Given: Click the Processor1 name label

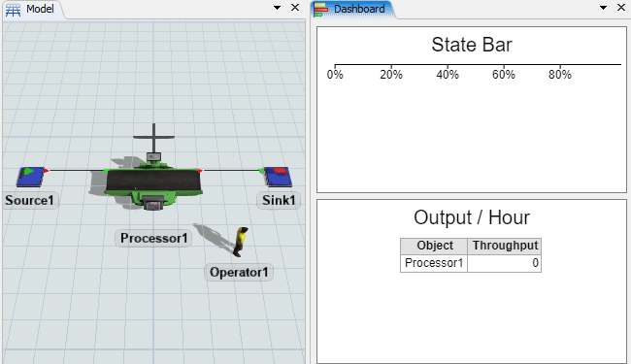Looking at the screenshot, I should point(153,238).
